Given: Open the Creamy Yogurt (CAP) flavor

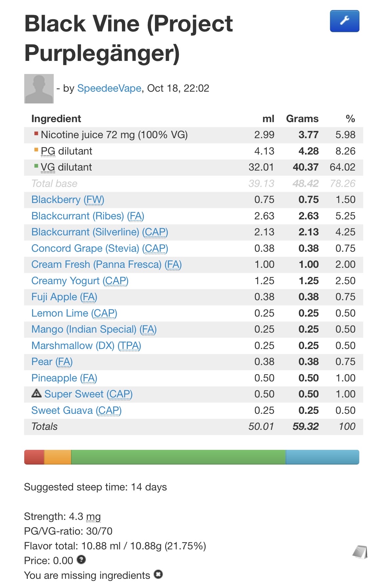Looking at the screenshot, I should pyautogui.click(x=80, y=281).
